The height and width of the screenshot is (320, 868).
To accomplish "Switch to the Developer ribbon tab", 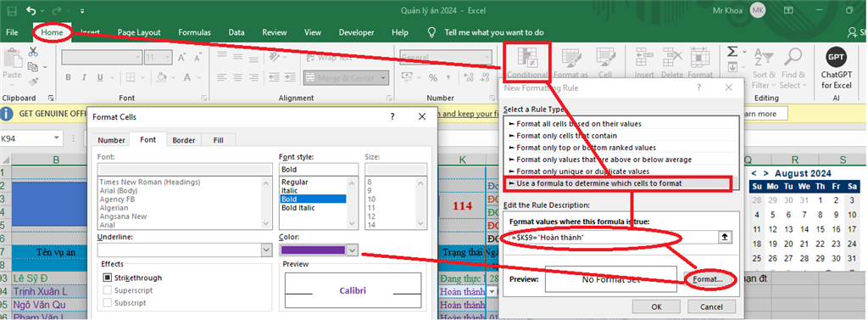I will [357, 33].
